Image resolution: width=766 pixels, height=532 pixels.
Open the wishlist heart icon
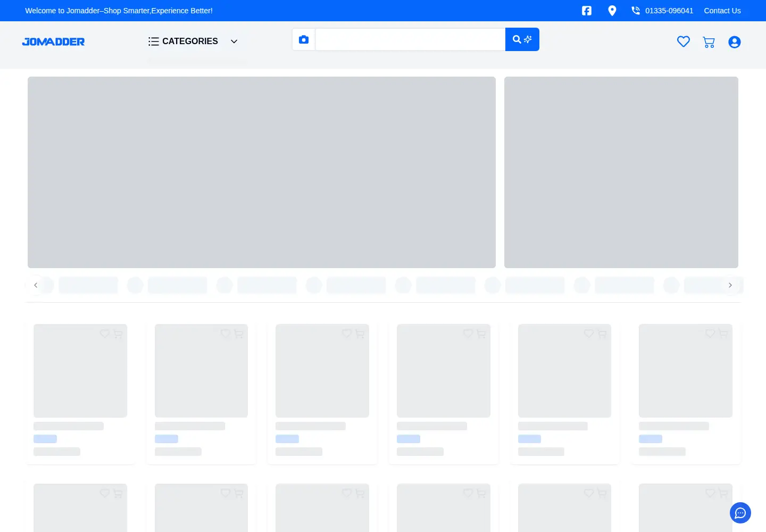coord(684,41)
